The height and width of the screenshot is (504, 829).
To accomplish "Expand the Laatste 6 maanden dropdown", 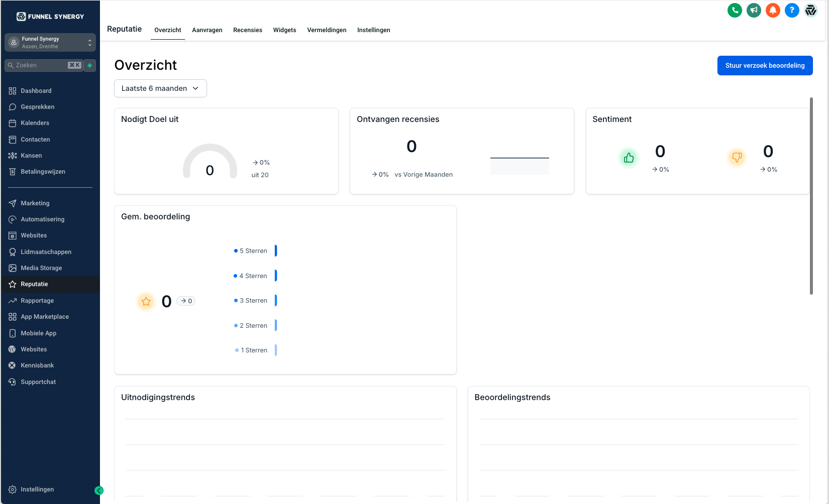I will coord(160,88).
